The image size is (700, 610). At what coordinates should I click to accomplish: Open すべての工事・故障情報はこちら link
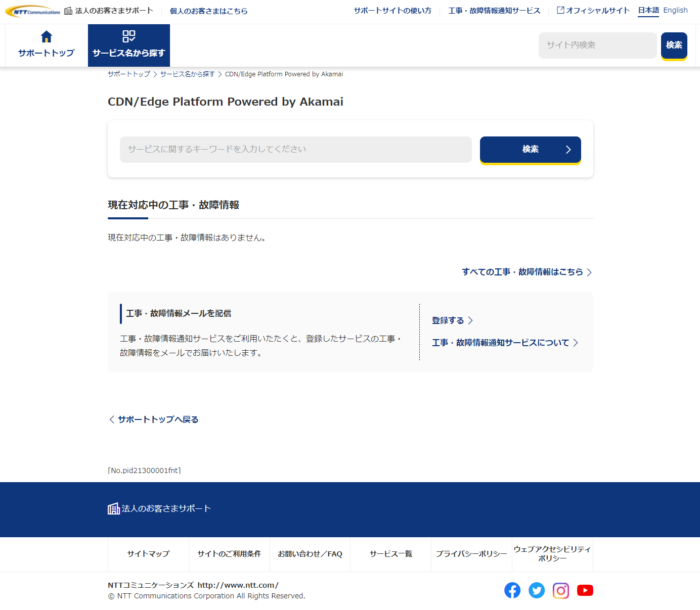pos(522,272)
